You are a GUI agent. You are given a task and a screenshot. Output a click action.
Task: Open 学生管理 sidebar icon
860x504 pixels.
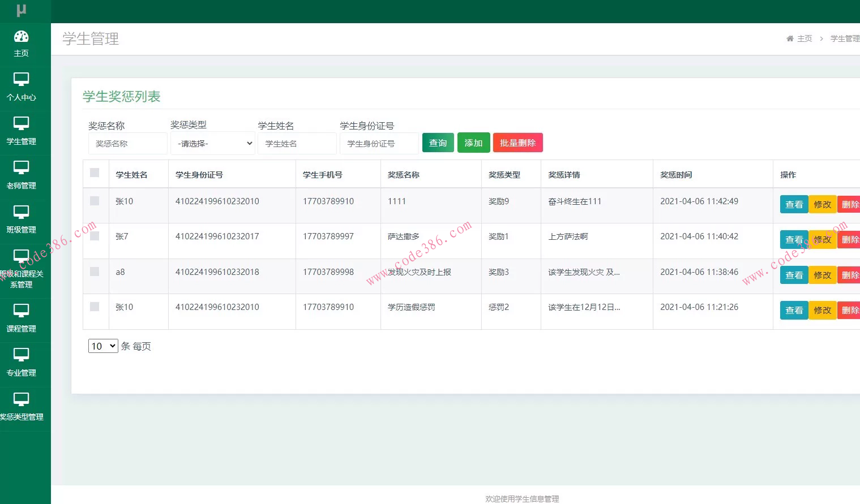pyautogui.click(x=21, y=124)
